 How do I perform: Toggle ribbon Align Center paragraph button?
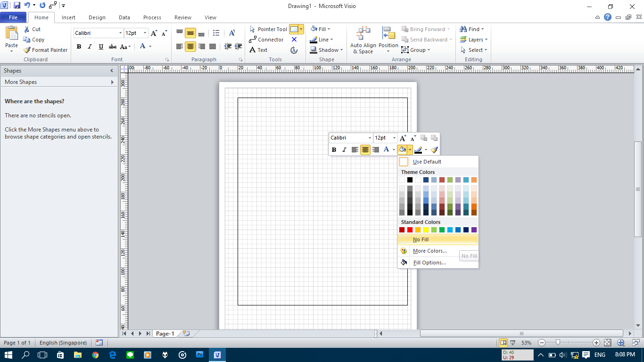[x=190, y=46]
